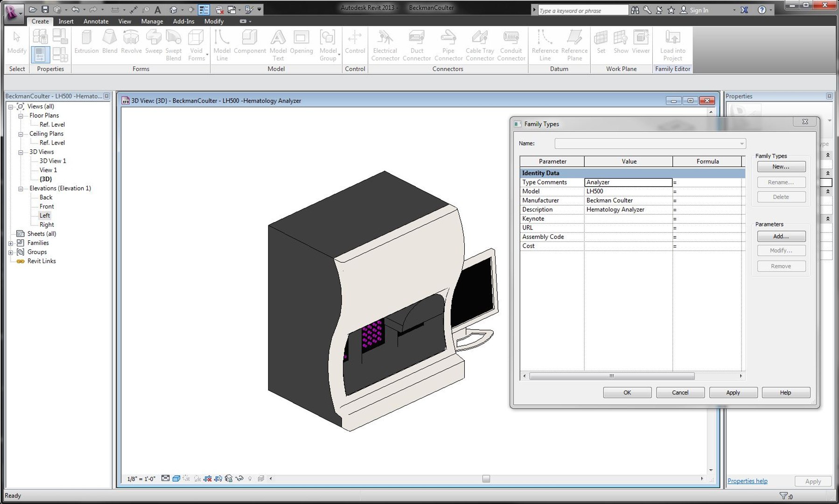The height and width of the screenshot is (504, 839).
Task: Confirm Family Types with OK
Action: pyautogui.click(x=627, y=392)
